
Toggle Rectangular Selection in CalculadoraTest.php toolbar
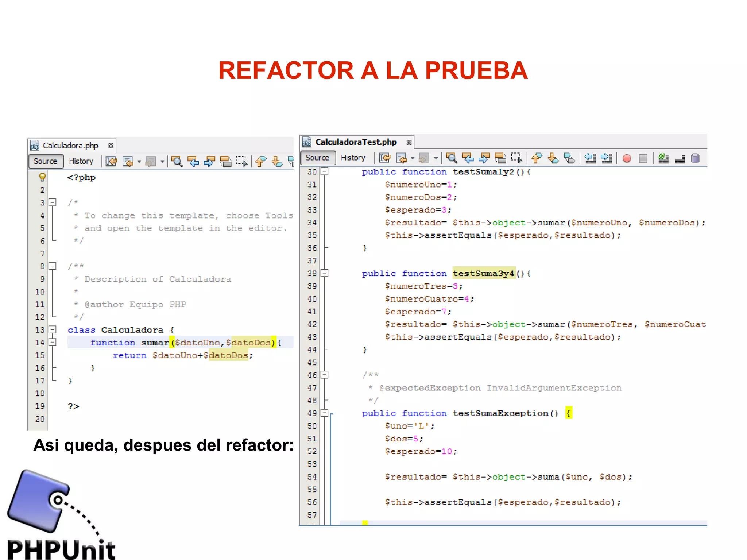[x=516, y=158]
